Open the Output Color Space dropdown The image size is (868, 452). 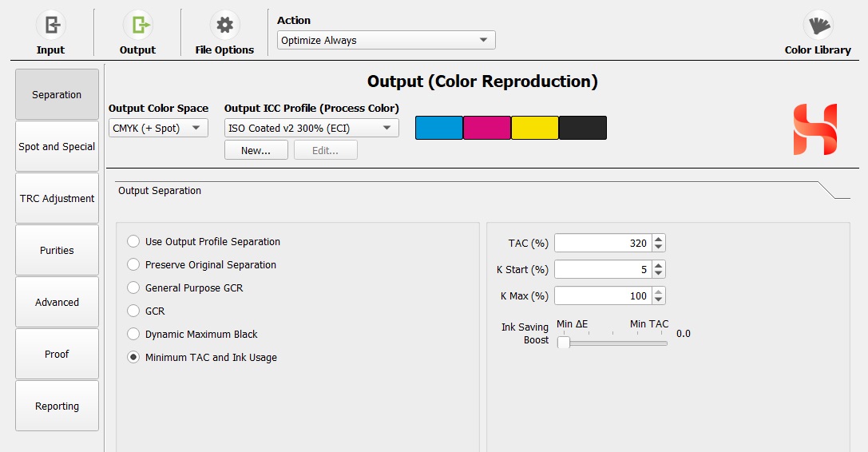click(x=158, y=128)
